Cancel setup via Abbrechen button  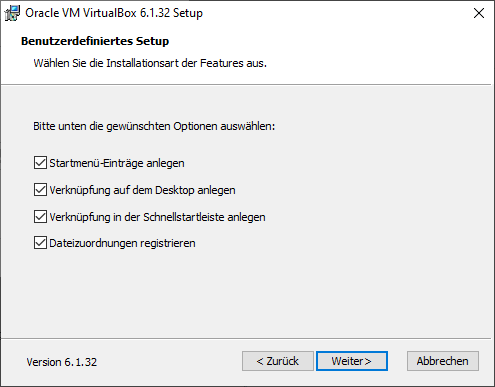(x=443, y=361)
